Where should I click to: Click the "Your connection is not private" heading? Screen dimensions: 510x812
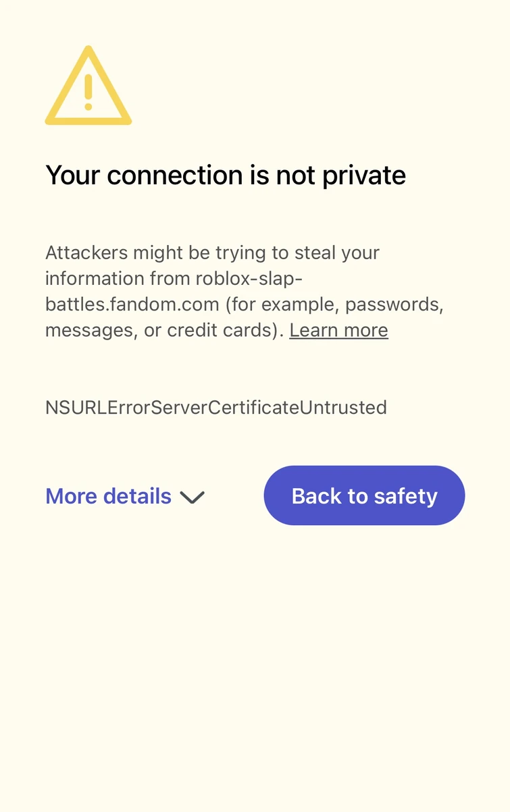[x=225, y=175]
